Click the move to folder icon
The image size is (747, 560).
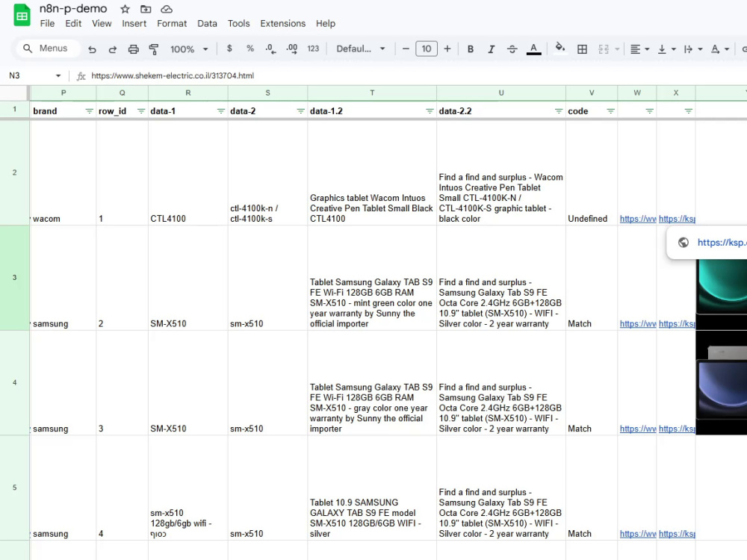coord(146,9)
